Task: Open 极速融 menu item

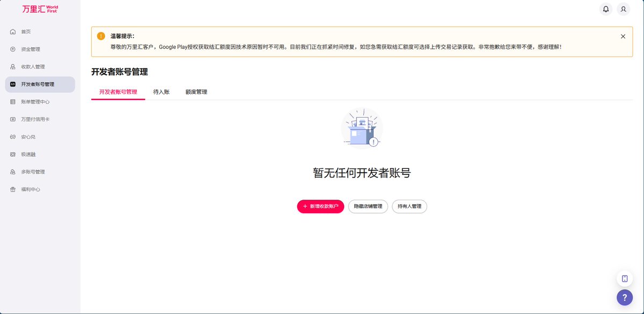Action: (40, 155)
